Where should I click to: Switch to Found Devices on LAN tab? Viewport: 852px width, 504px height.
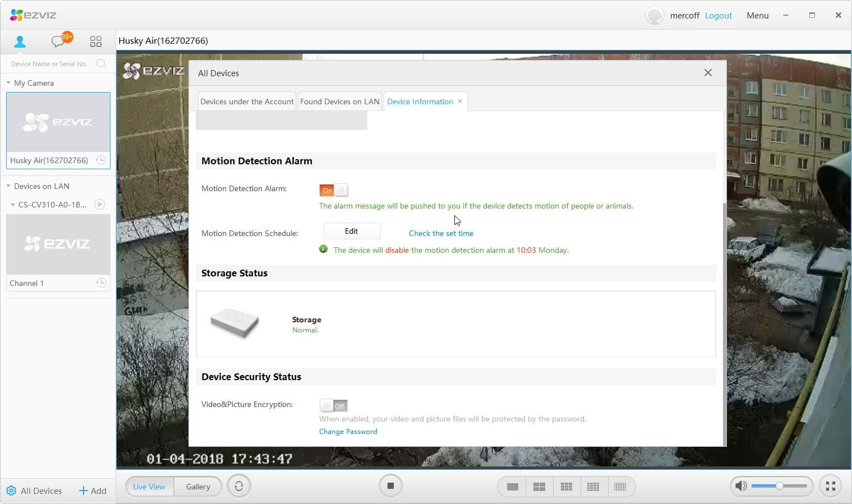point(340,101)
